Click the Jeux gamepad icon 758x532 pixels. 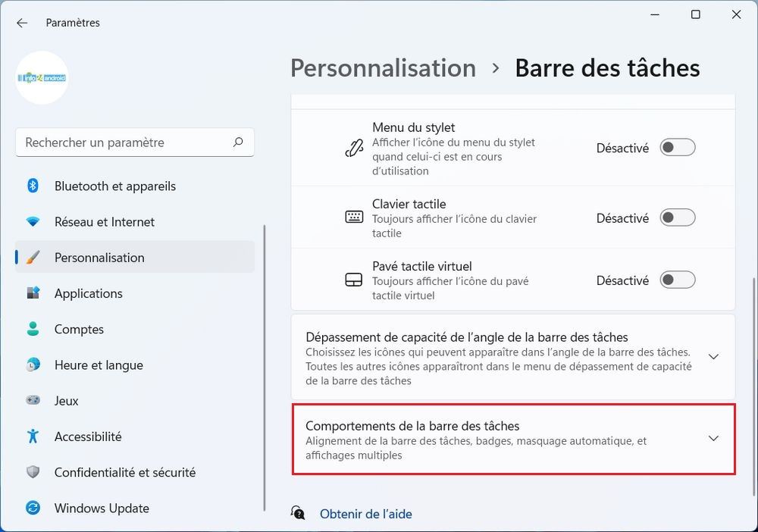(x=33, y=400)
